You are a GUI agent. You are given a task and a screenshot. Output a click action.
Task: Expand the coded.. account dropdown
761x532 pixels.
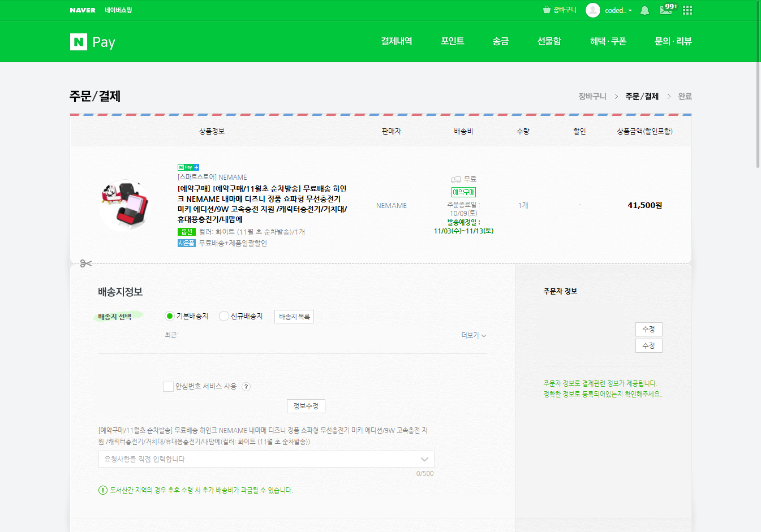[618, 10]
